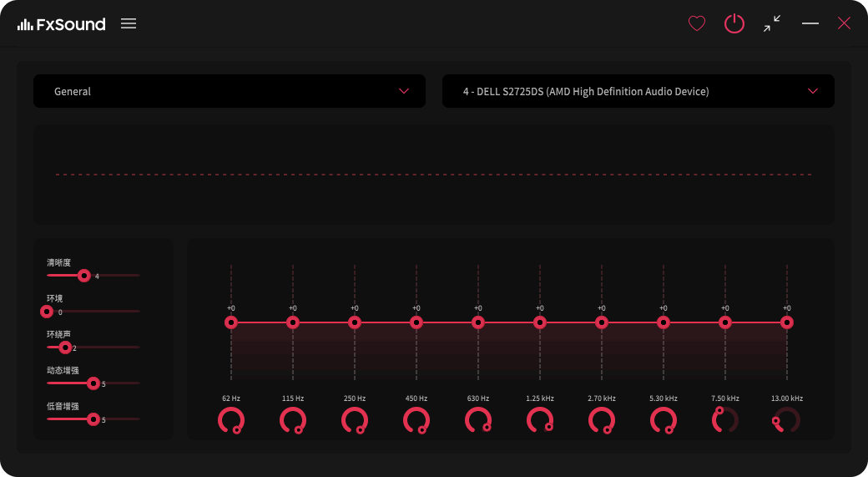
Task: Switch to mini mode with arrows icon
Action: (772, 23)
